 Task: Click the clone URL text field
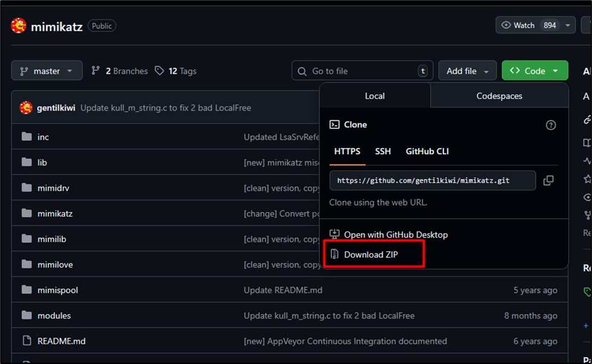tap(432, 181)
